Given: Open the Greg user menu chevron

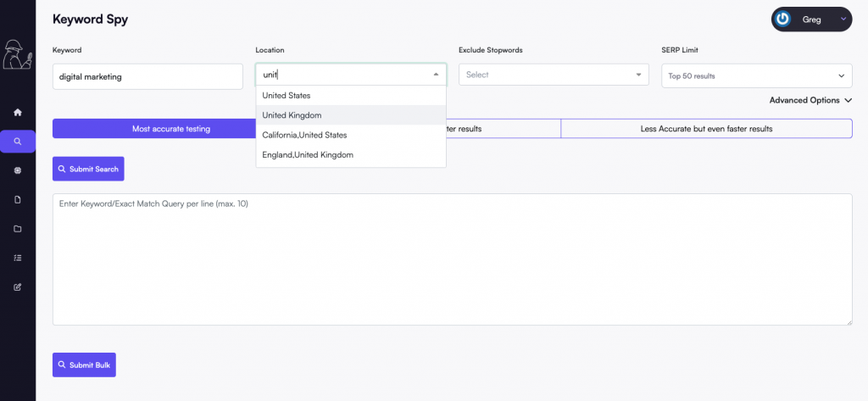Looking at the screenshot, I should coord(843,19).
